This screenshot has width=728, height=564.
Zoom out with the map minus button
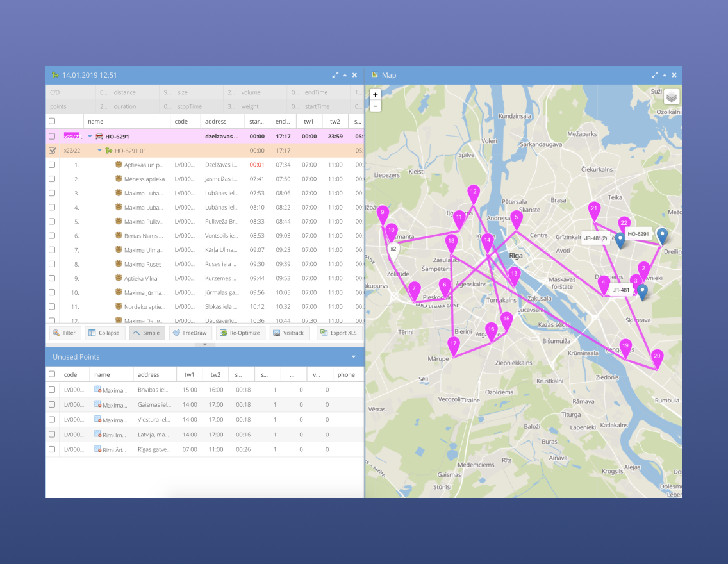(x=376, y=106)
